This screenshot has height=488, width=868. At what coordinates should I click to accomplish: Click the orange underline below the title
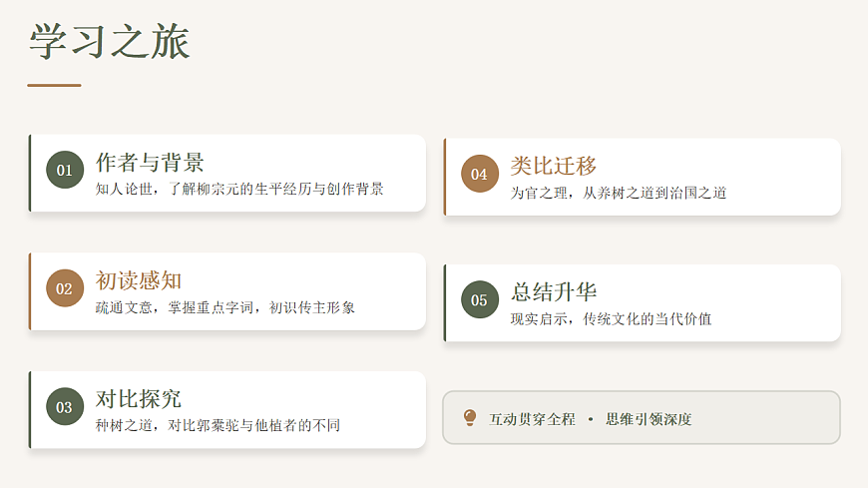click(54, 86)
